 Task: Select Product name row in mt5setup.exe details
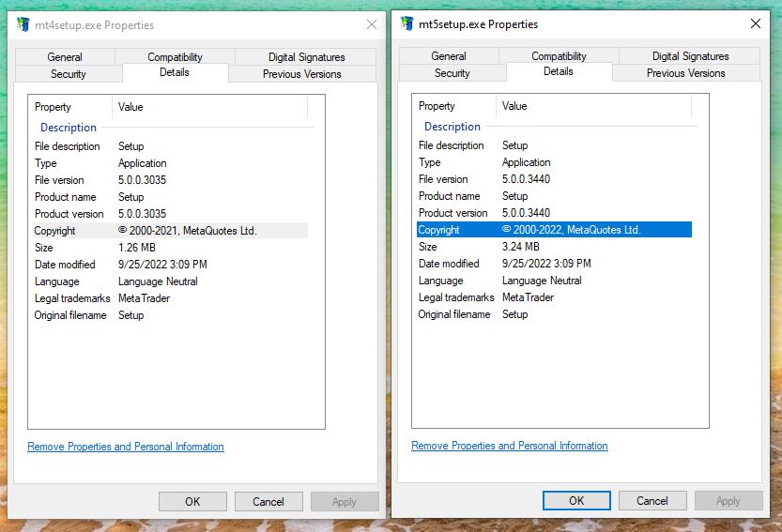pos(555,196)
